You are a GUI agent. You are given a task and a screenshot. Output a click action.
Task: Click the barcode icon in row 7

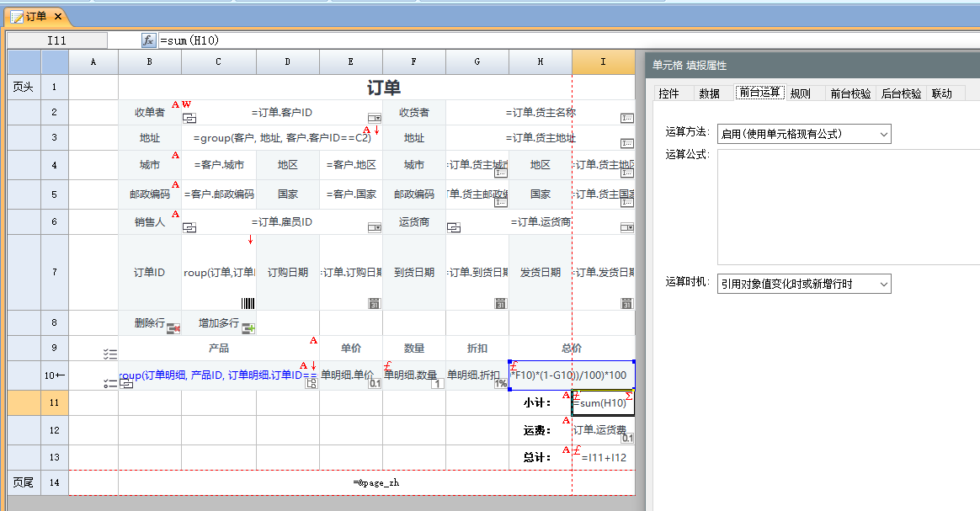(248, 304)
